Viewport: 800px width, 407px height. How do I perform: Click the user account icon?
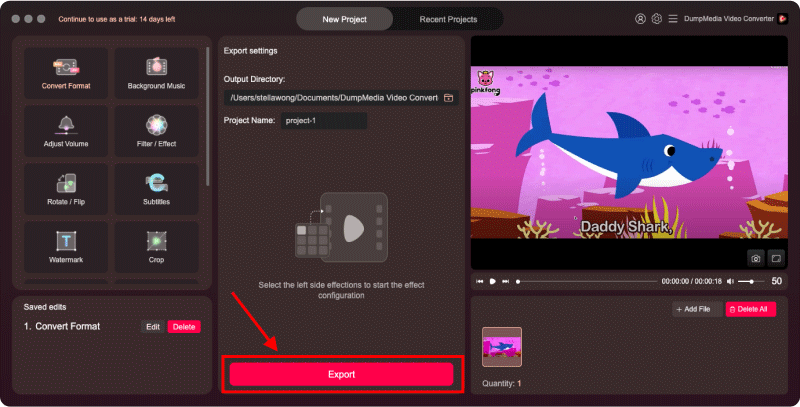click(x=640, y=19)
